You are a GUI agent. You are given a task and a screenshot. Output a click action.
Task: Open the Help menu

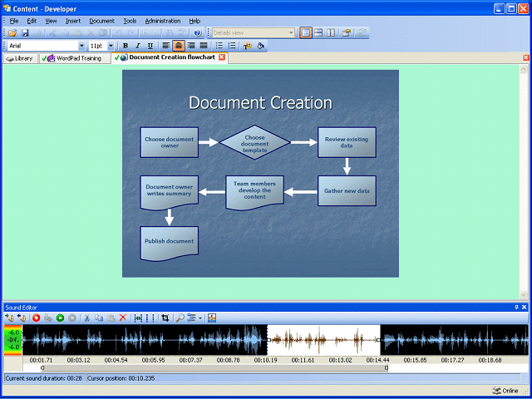(195, 21)
